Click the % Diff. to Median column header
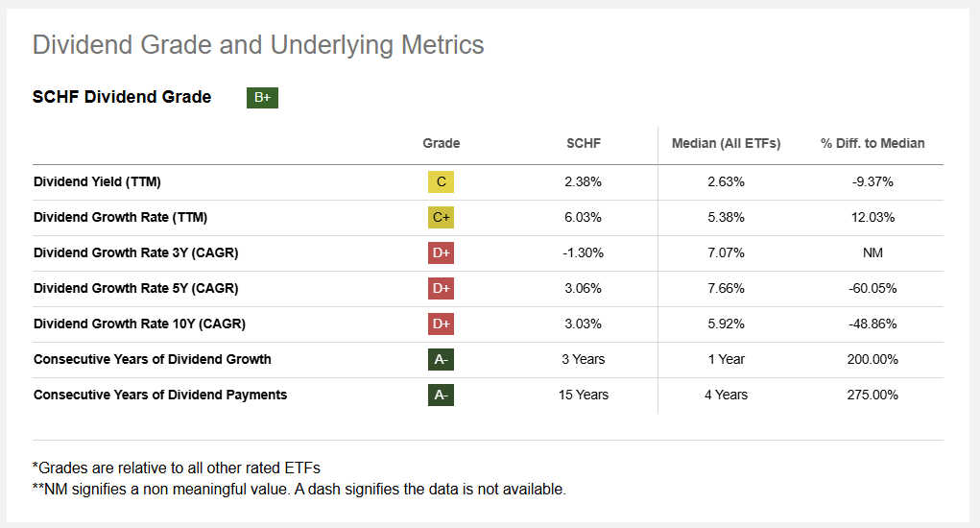Screen dimensions: 980x528 872,143
